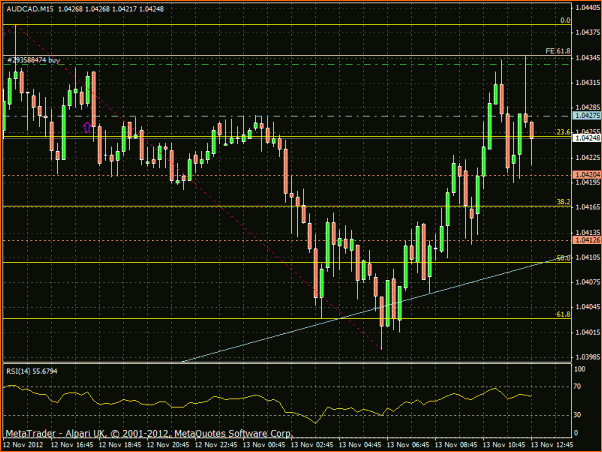Screen dimensions: 602x452
Task: Click the 1.04195 price axis value
Action: pos(587,182)
